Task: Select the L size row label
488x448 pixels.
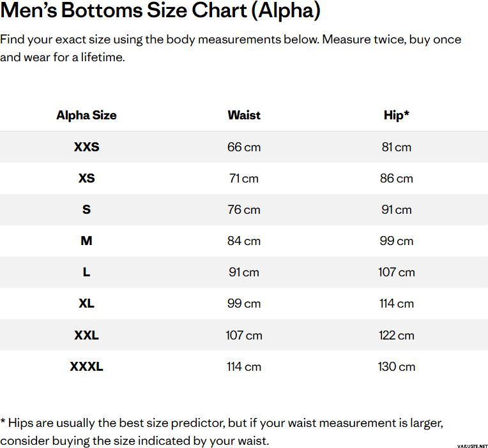Action: click(86, 272)
